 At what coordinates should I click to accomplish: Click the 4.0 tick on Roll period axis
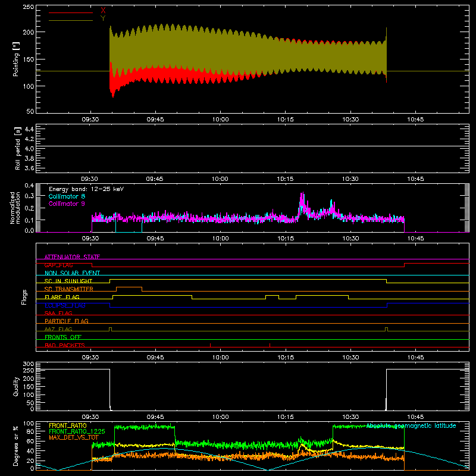(29, 149)
